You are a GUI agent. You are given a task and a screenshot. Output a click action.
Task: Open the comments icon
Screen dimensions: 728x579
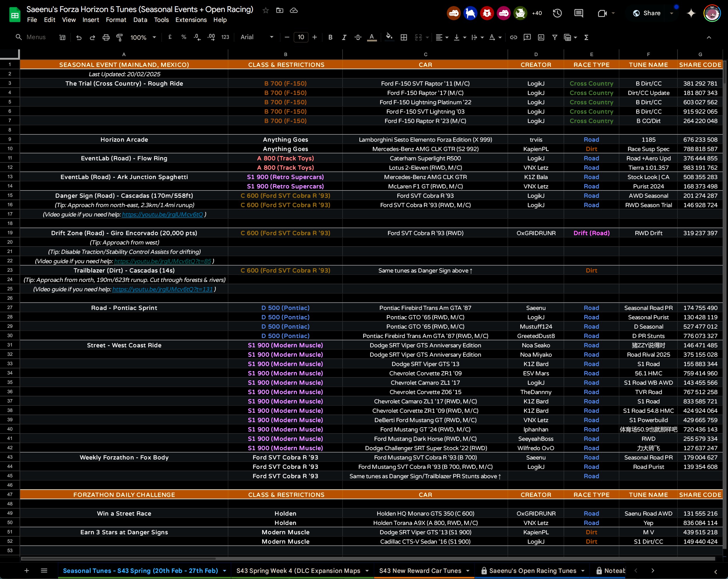[x=579, y=13]
